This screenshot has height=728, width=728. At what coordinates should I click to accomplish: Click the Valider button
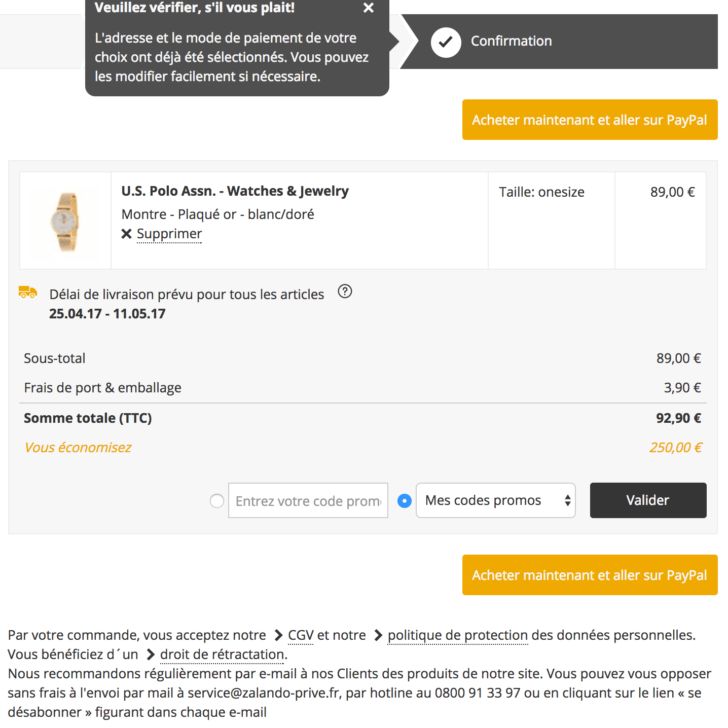coord(648,500)
